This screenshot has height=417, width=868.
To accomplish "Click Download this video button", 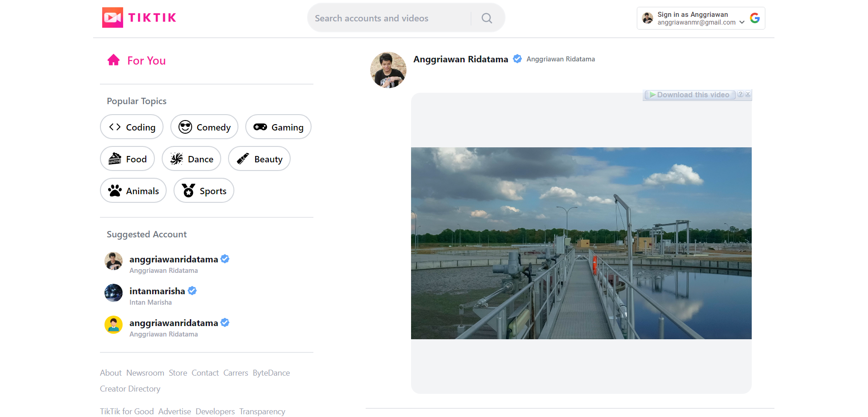I will [690, 95].
